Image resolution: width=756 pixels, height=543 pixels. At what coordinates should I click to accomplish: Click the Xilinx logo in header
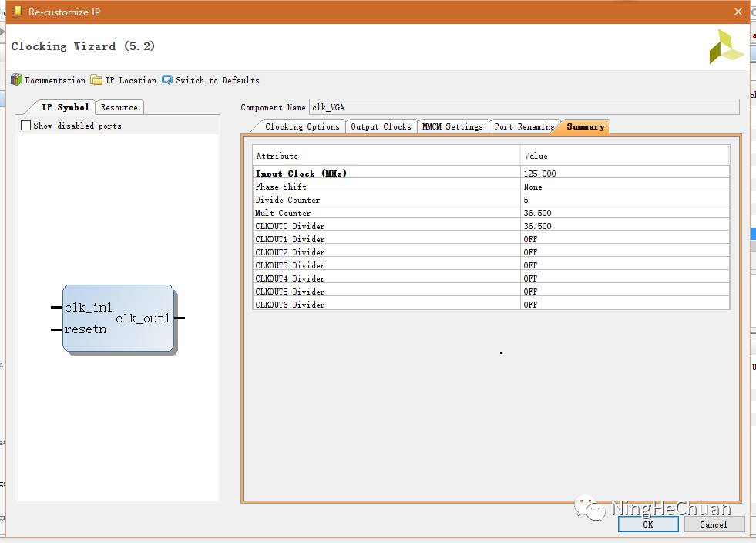point(726,47)
